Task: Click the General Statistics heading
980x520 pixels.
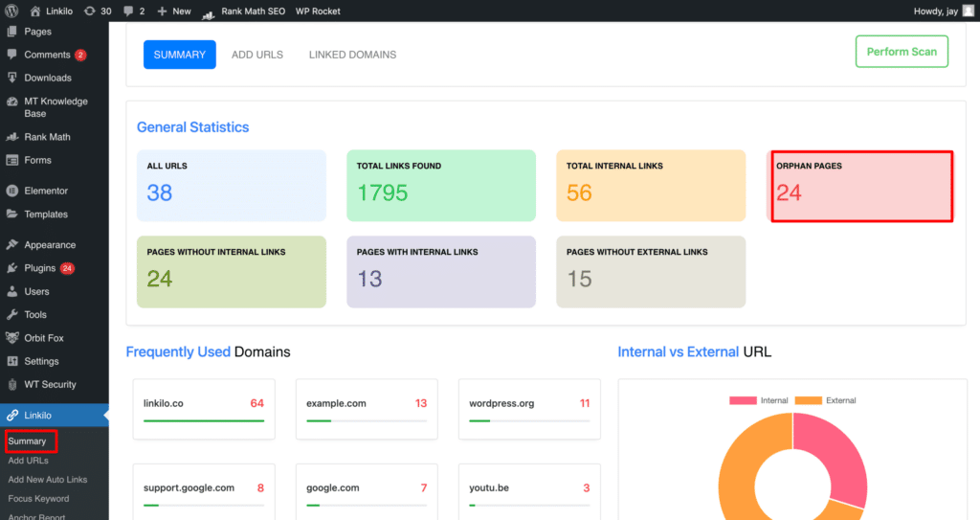Action: (192, 127)
